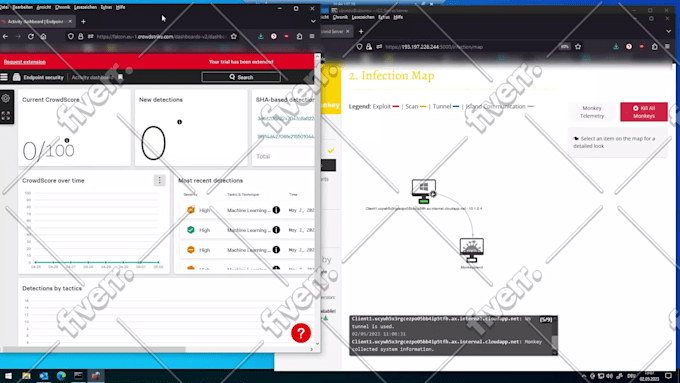This screenshot has height=383, width=680.
Task: Bookmark the Infection Map page with star
Action: (578, 46)
